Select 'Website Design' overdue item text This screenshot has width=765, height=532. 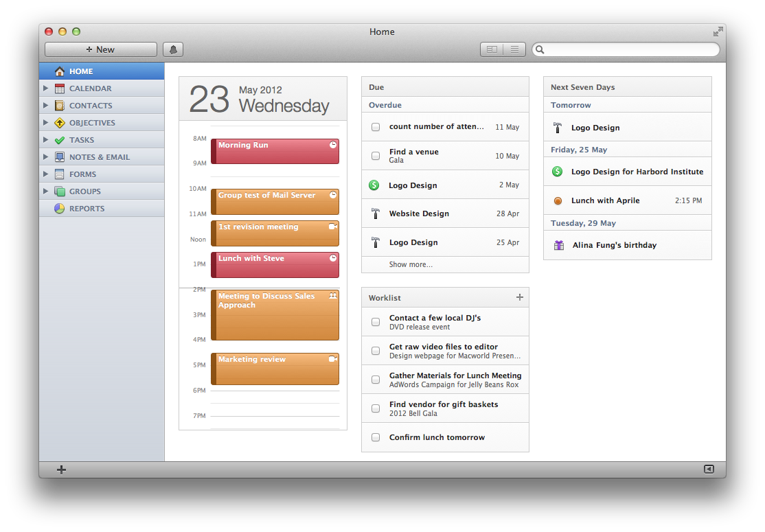tap(419, 213)
